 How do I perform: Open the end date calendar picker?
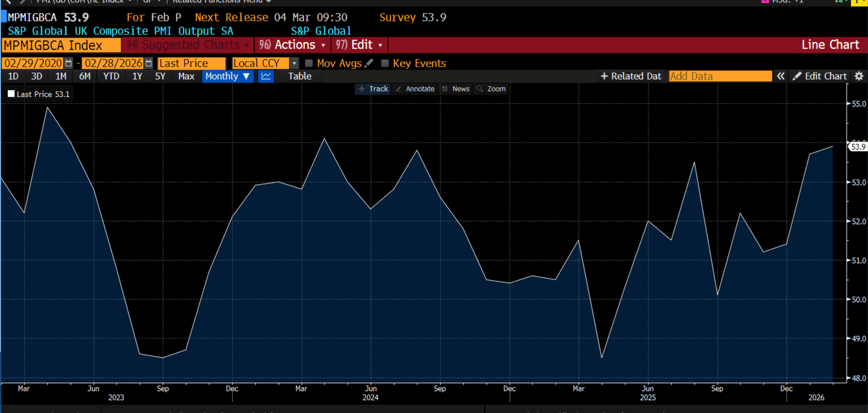[x=149, y=63]
